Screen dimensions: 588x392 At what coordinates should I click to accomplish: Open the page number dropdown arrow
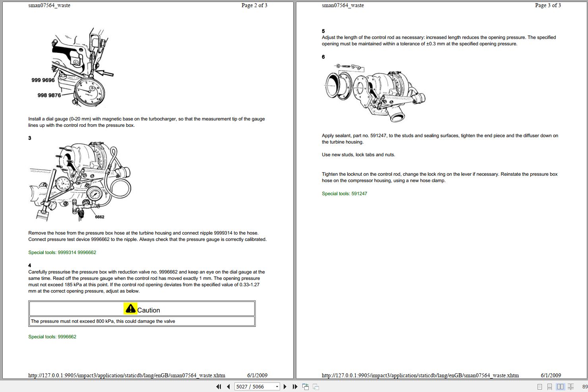point(277,386)
